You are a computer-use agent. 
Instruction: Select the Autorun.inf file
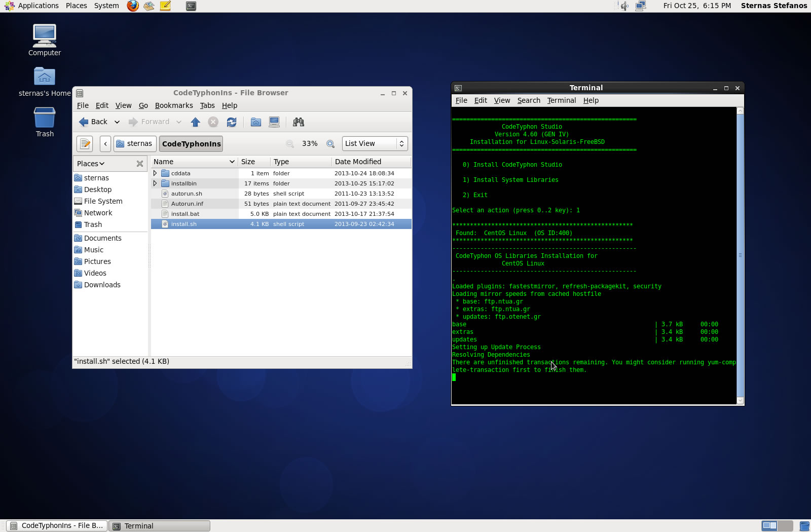point(281,204)
